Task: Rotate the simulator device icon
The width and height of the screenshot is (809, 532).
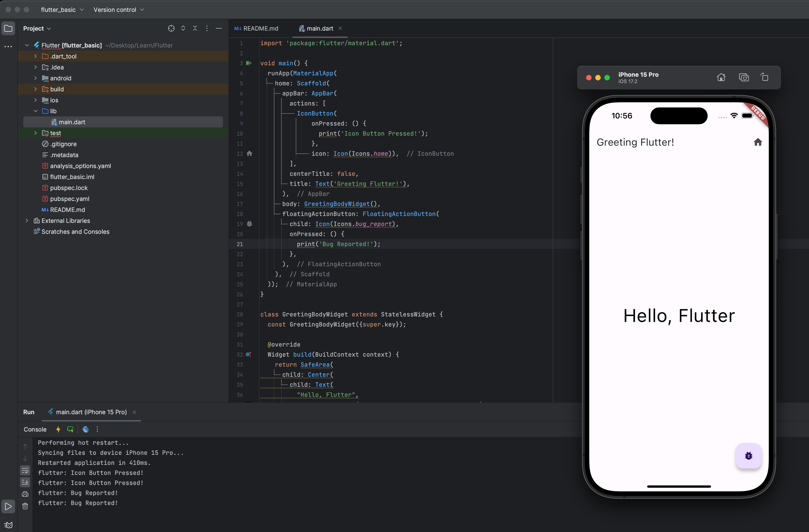Action: (764, 77)
